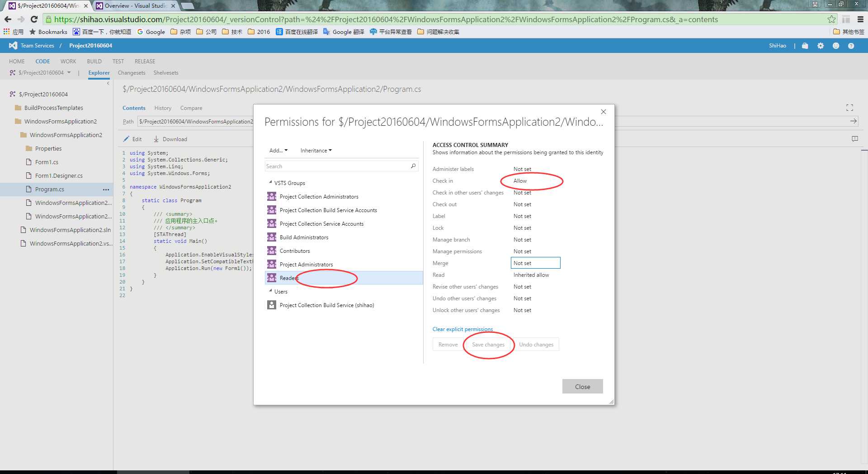The height and width of the screenshot is (474, 868).
Task: Click the go arrow beside Path field
Action: coord(853,121)
